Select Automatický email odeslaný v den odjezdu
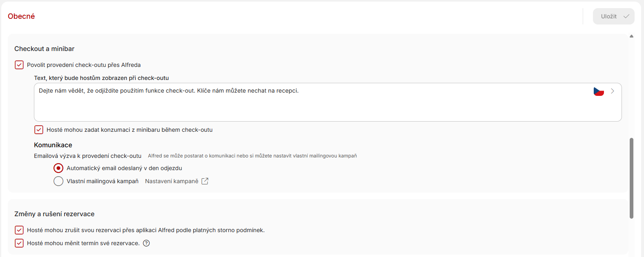The image size is (644, 257). [58, 168]
